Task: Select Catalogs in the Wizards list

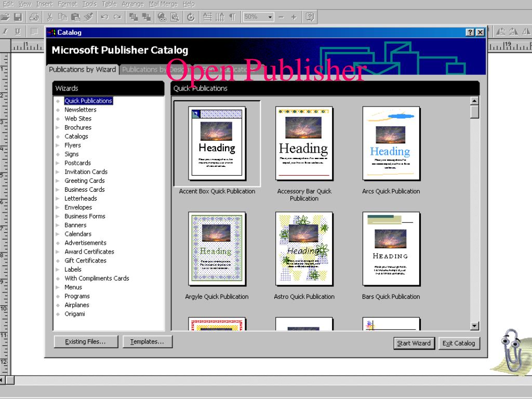Action: pyautogui.click(x=76, y=137)
